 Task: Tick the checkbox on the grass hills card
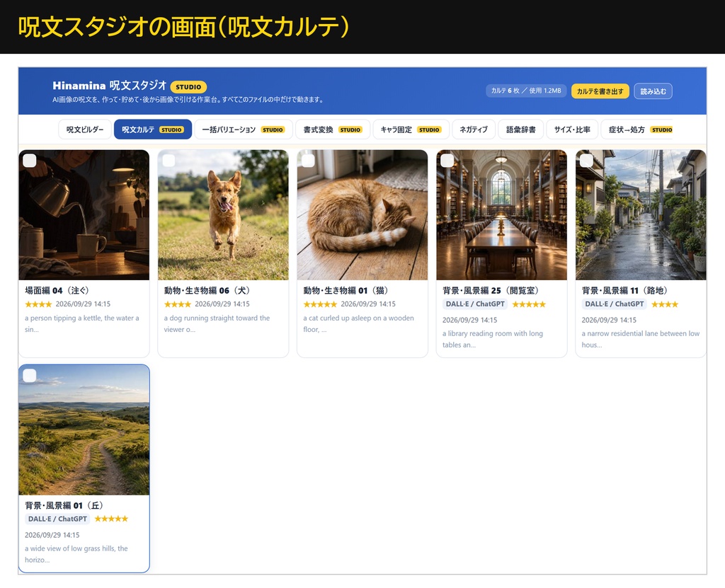30,375
